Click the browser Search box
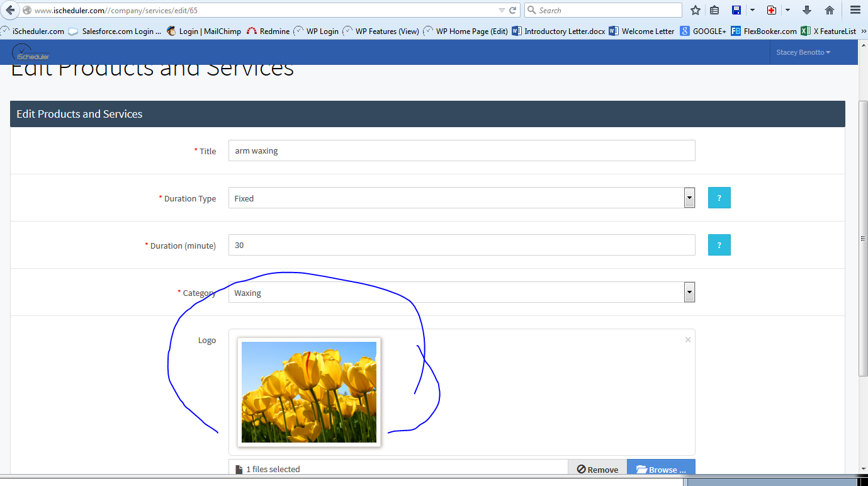The width and height of the screenshot is (868, 486). [603, 10]
